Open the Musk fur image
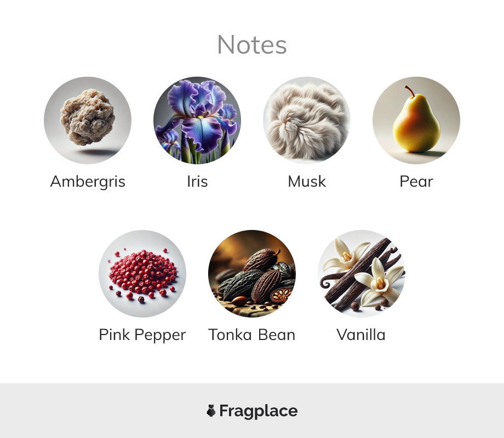Viewport: 504px width, 438px height. click(x=307, y=120)
